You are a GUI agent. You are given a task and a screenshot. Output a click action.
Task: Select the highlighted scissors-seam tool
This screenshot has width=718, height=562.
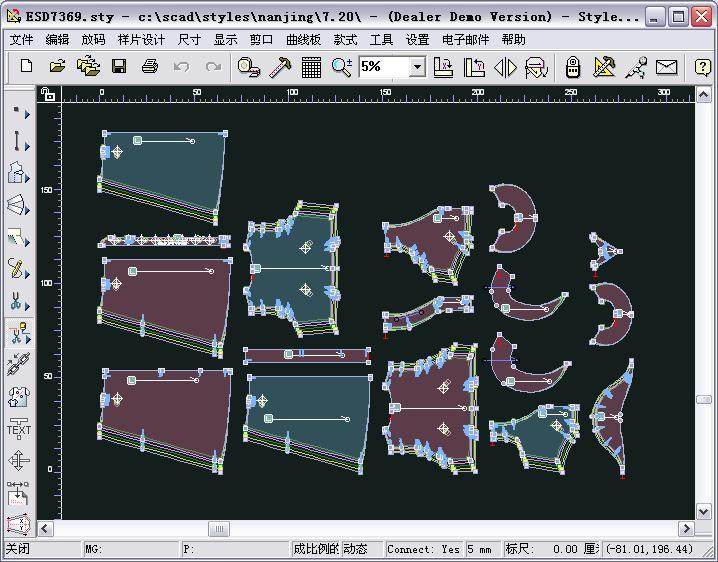tap(19, 333)
